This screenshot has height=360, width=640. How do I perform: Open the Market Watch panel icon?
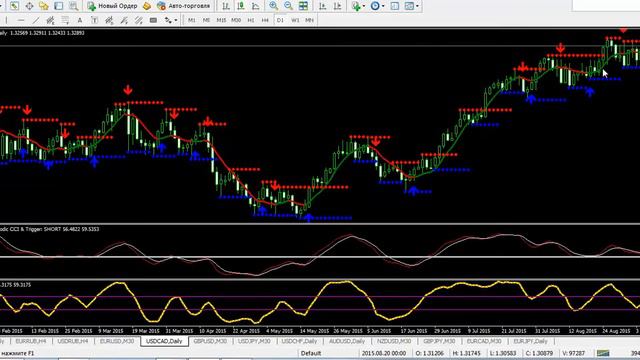(x=15, y=6)
